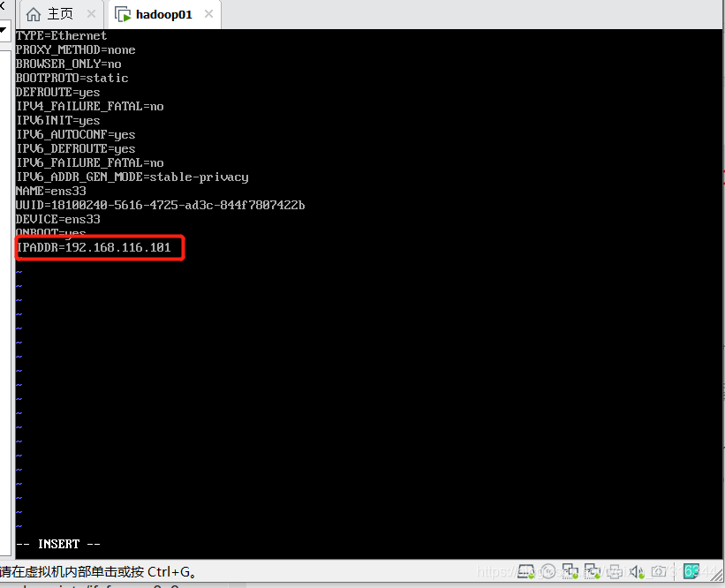Click the TYPE=Ethernet line
Image resolution: width=725 pixels, height=588 pixels.
[x=61, y=35]
